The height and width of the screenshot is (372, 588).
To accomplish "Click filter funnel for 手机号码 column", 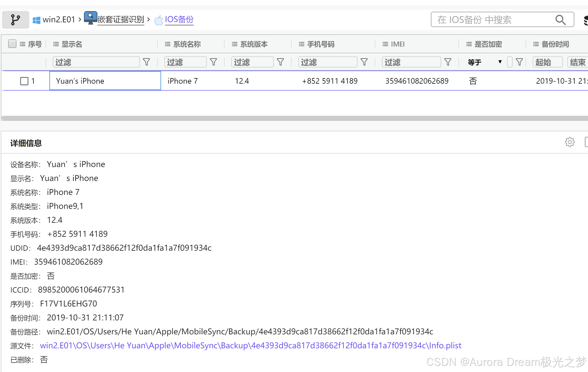I will pyautogui.click(x=364, y=62).
